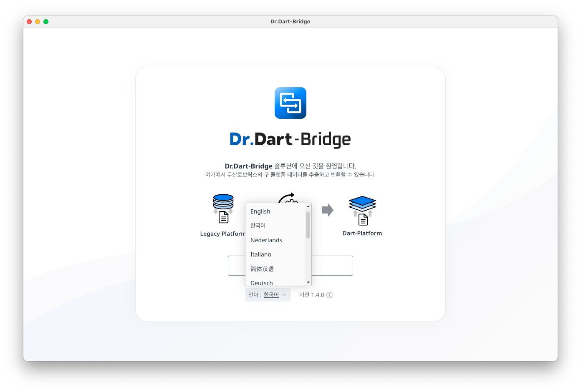
Task: Select English from the language list
Action: 275,211
